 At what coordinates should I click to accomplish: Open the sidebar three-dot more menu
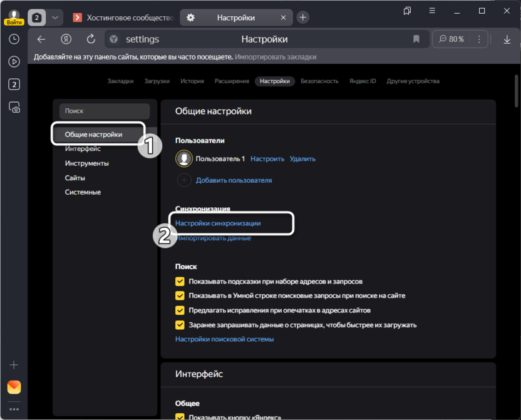coord(14,409)
